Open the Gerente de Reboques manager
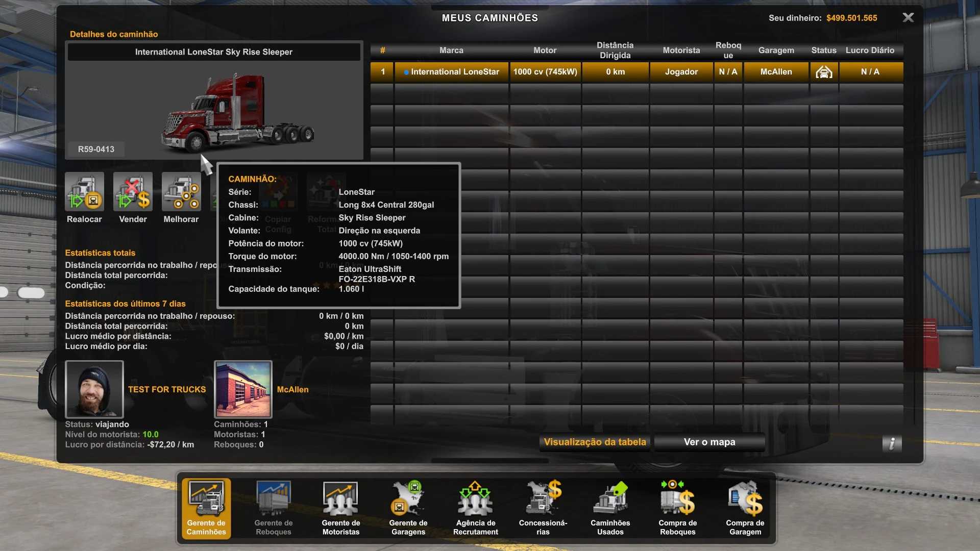The image size is (980, 551). click(x=273, y=508)
